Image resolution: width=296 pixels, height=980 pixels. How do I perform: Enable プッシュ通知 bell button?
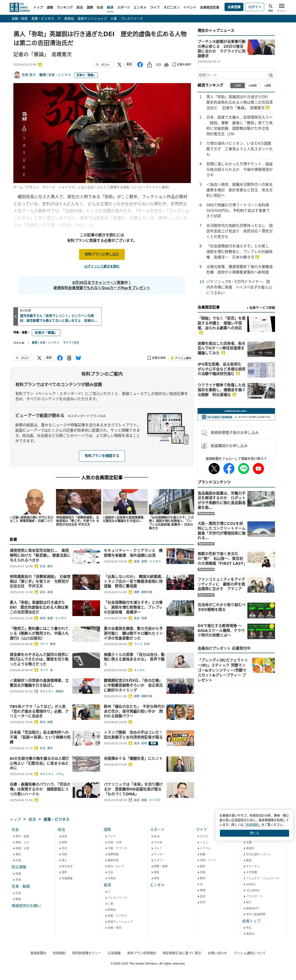pos(181,358)
